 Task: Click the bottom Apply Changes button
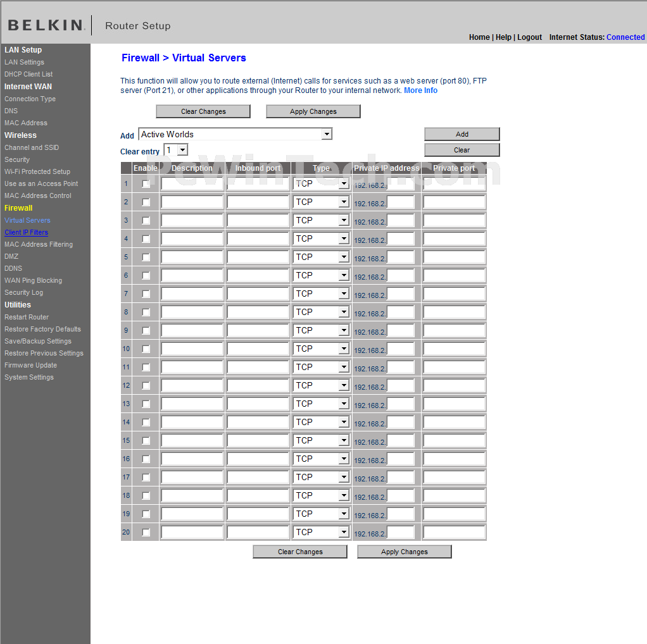tap(405, 552)
